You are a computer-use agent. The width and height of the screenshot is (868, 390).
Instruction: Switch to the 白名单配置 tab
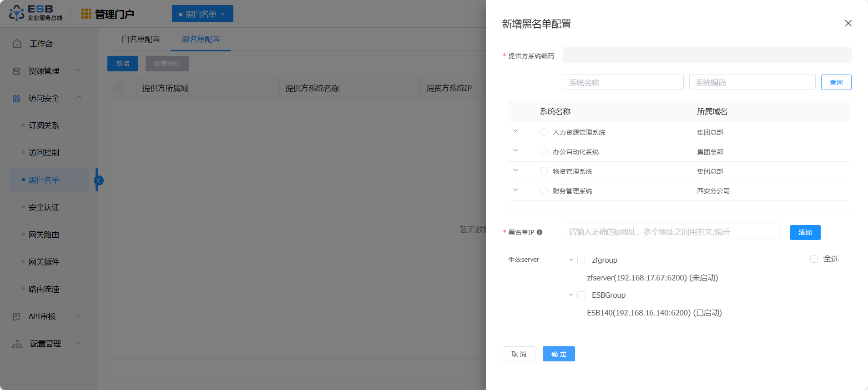click(141, 40)
